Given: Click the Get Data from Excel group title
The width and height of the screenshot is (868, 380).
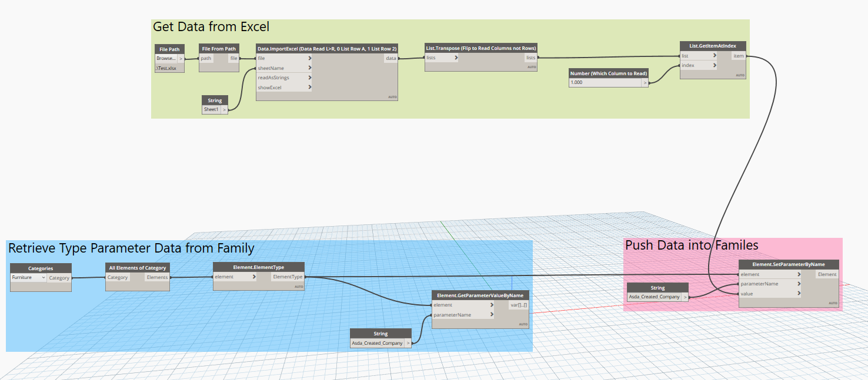Looking at the screenshot, I should [x=211, y=26].
